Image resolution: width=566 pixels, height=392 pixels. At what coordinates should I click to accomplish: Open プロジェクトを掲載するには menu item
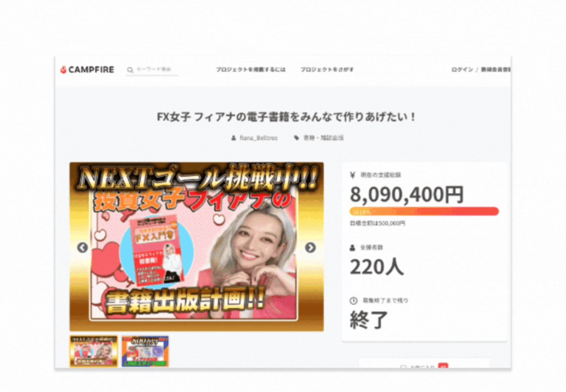pyautogui.click(x=250, y=69)
